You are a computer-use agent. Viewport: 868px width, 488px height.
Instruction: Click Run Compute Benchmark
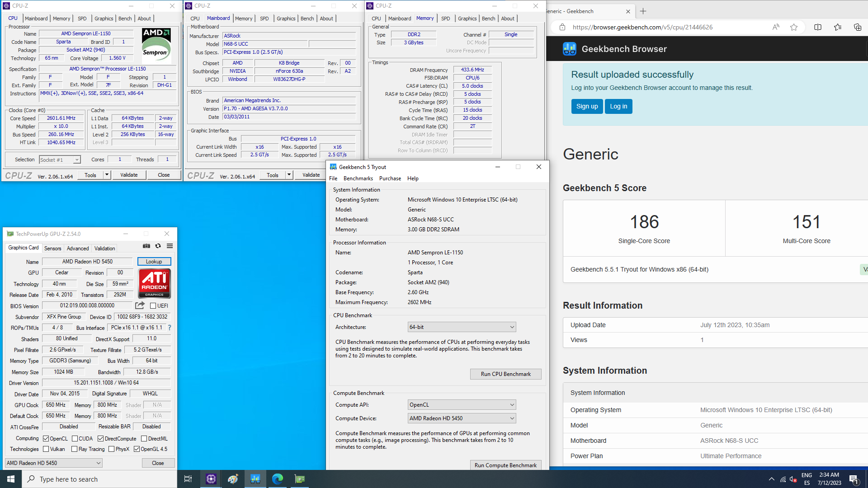pyautogui.click(x=505, y=465)
